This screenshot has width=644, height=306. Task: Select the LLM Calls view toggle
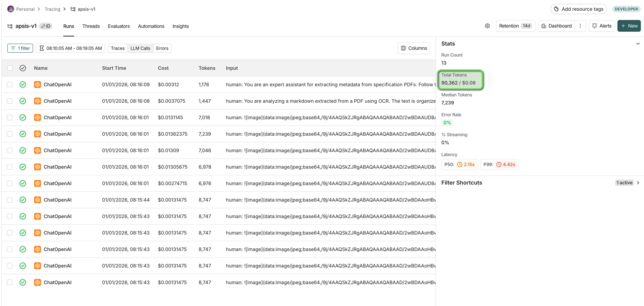coord(140,48)
